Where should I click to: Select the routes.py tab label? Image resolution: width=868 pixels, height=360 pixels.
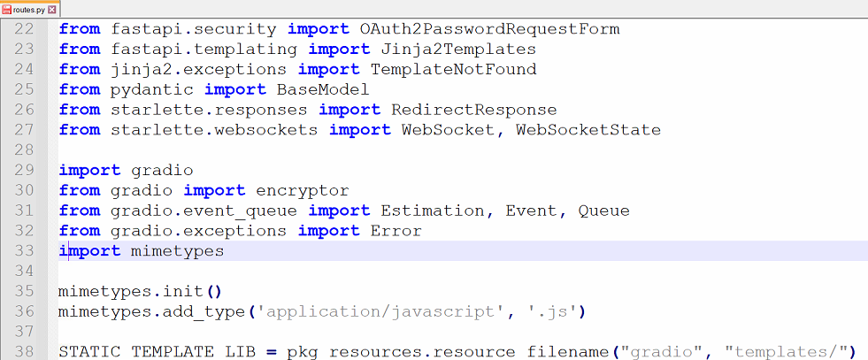tap(29, 8)
